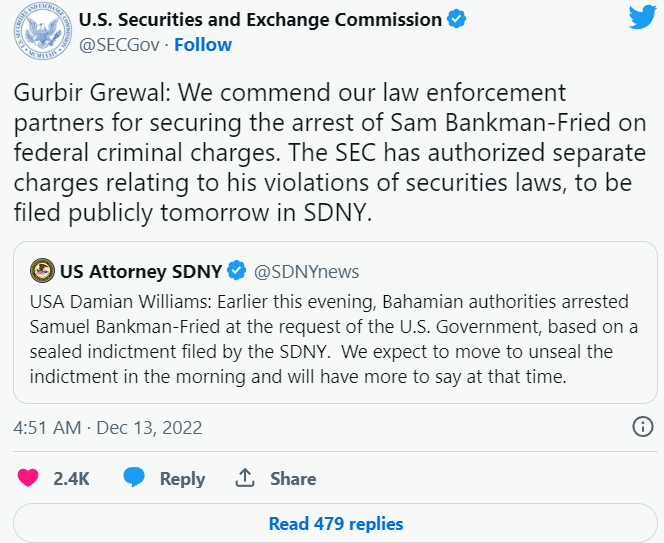Open the tweet info circle icon

[643, 427]
